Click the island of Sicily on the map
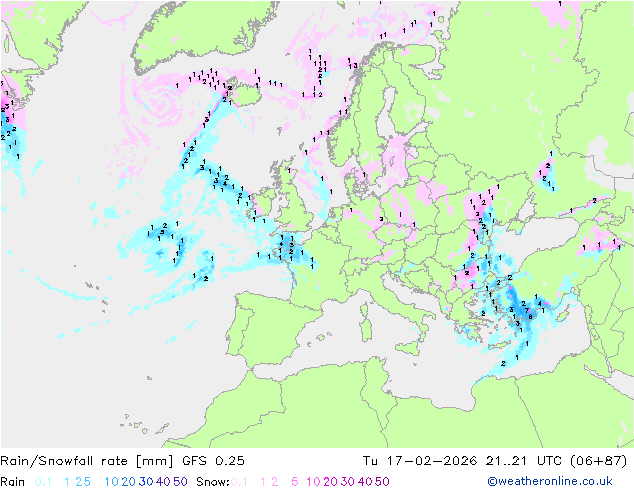 [x=410, y=349]
